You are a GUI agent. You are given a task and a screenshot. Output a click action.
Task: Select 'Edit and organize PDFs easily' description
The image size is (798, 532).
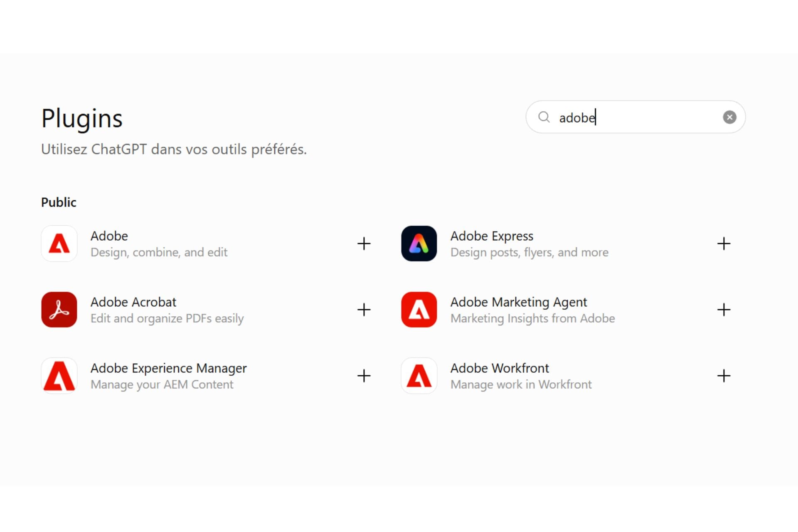coord(167,318)
